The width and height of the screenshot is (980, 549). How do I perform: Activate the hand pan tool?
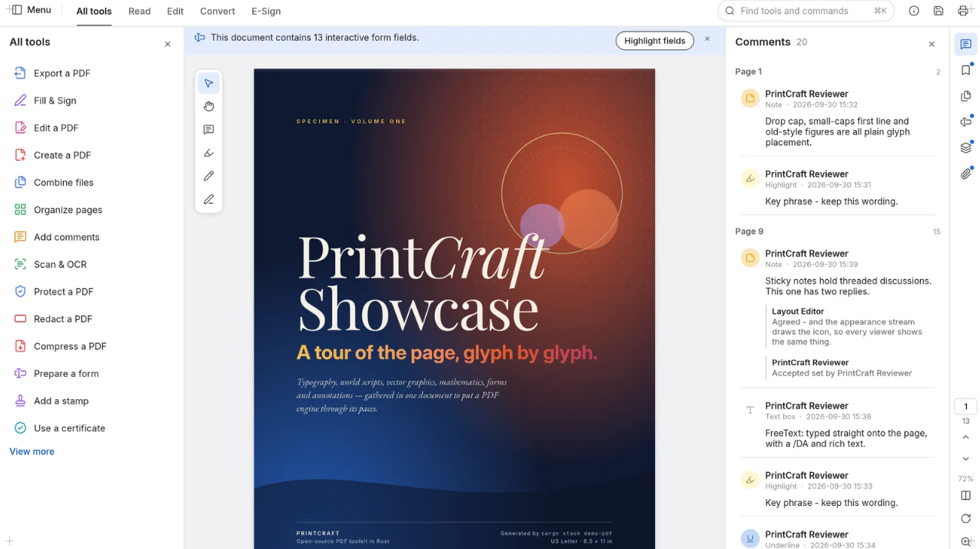208,106
